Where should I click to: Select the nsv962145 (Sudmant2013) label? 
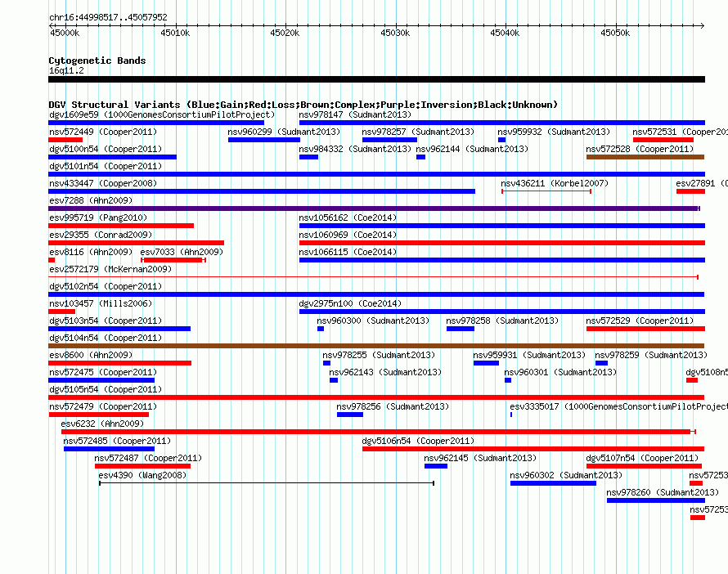480,458
